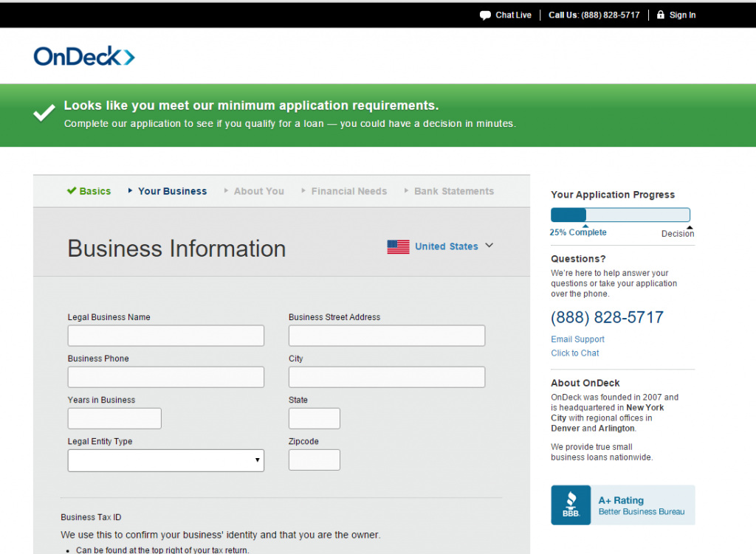Image resolution: width=756 pixels, height=554 pixels.
Task: Click the 25% Complete progress marker
Action: coord(578,232)
